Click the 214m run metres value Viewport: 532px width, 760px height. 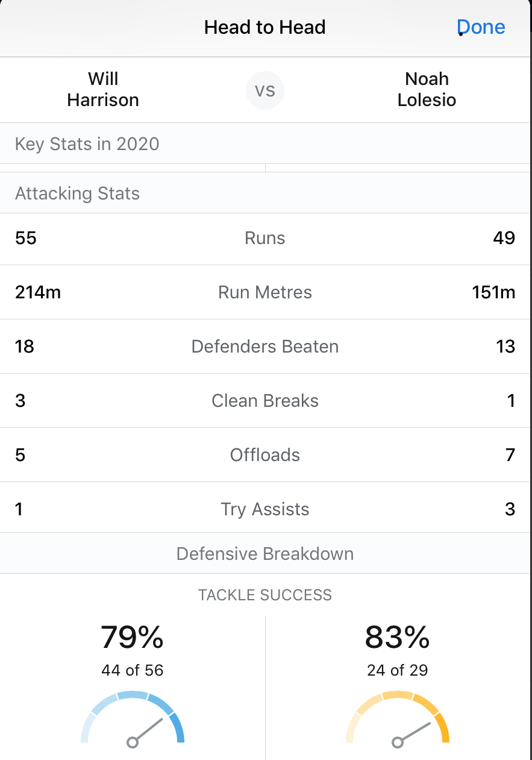pos(38,292)
